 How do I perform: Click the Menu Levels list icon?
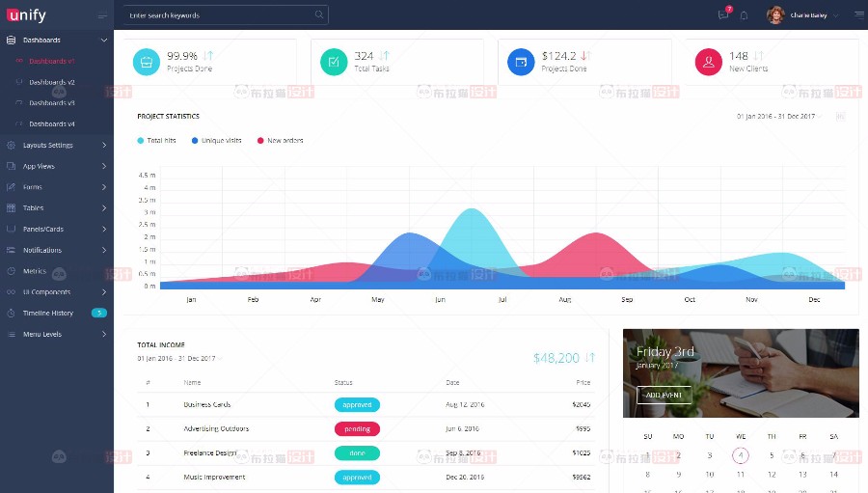(11, 334)
